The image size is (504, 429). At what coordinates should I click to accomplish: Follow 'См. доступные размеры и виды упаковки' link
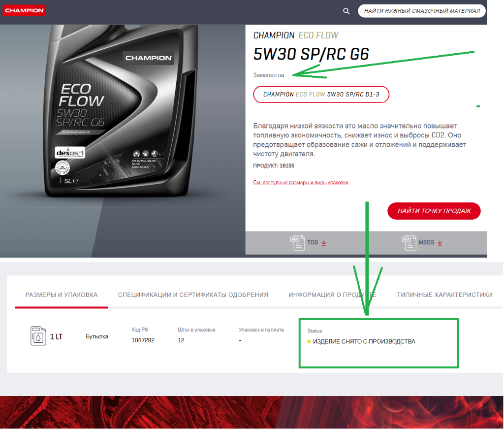pos(301,183)
